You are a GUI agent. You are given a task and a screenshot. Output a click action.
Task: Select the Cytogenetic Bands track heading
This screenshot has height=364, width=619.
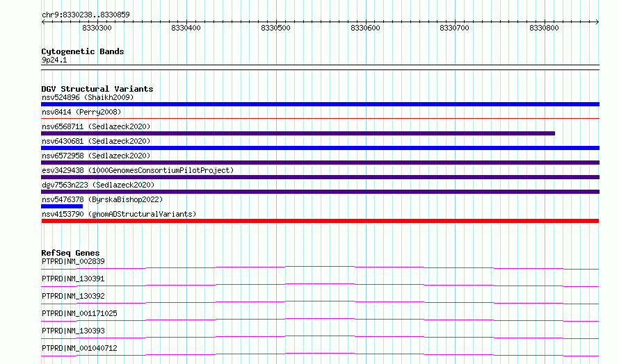[83, 51]
